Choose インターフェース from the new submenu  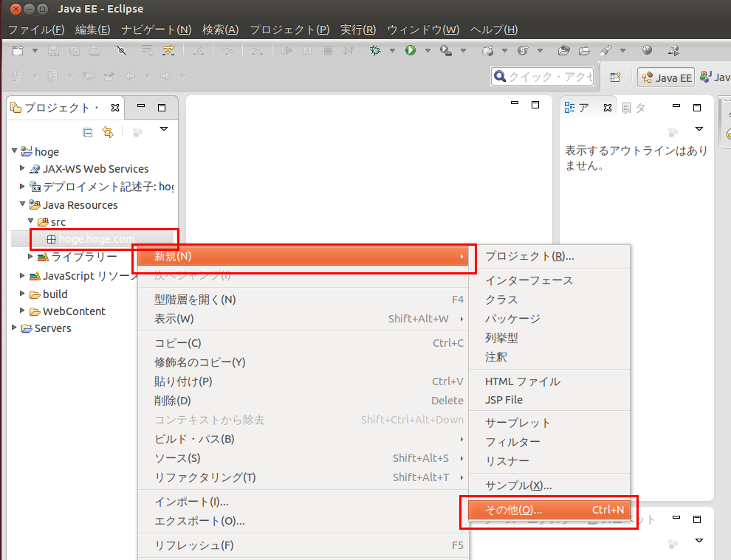click(x=549, y=280)
